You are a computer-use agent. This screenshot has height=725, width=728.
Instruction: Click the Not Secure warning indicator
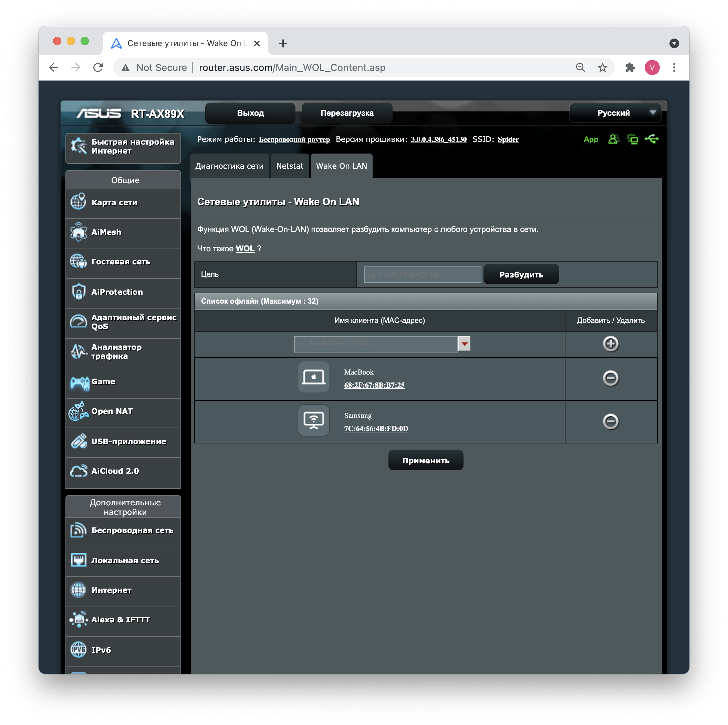(x=154, y=67)
